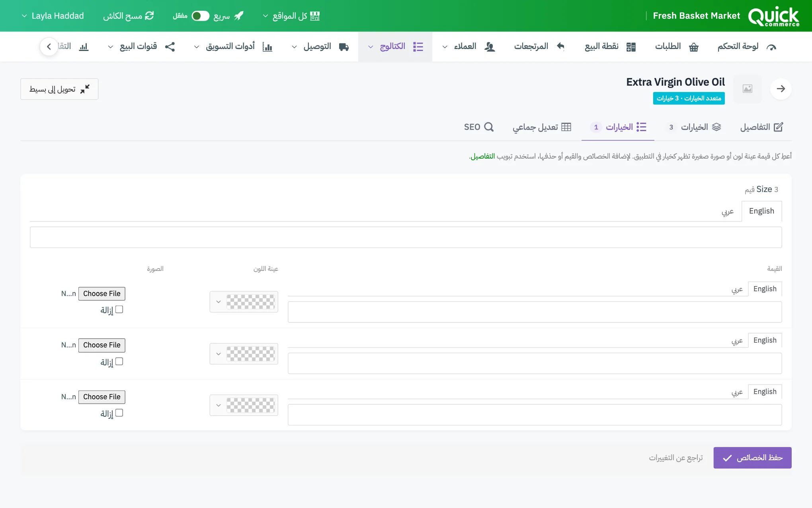Expand the catalog menu chevron
The height and width of the screenshot is (508, 812).
[x=371, y=47]
